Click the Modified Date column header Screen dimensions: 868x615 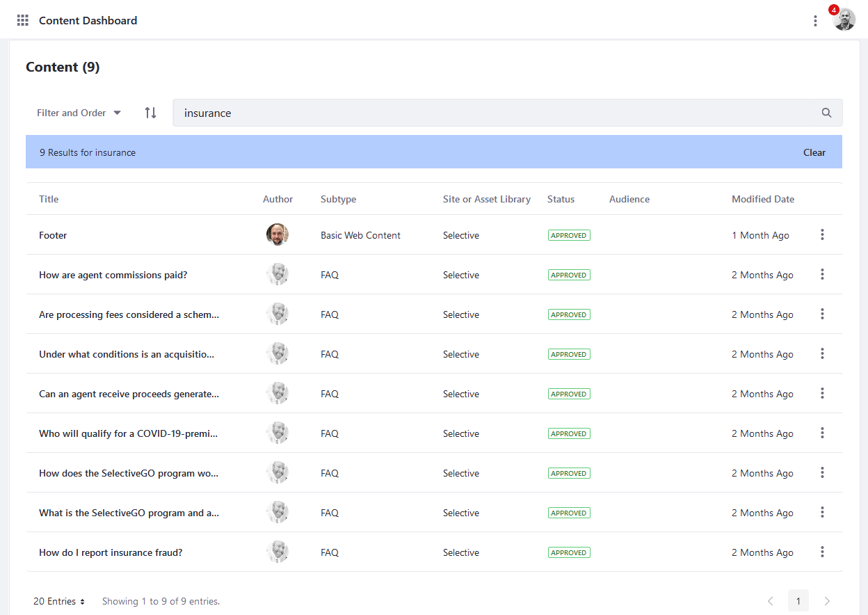(x=762, y=199)
